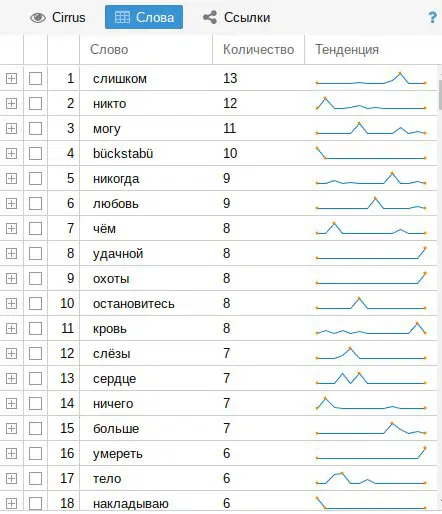Sort by the Слово column header
This screenshot has width=442, height=514.
click(146, 49)
